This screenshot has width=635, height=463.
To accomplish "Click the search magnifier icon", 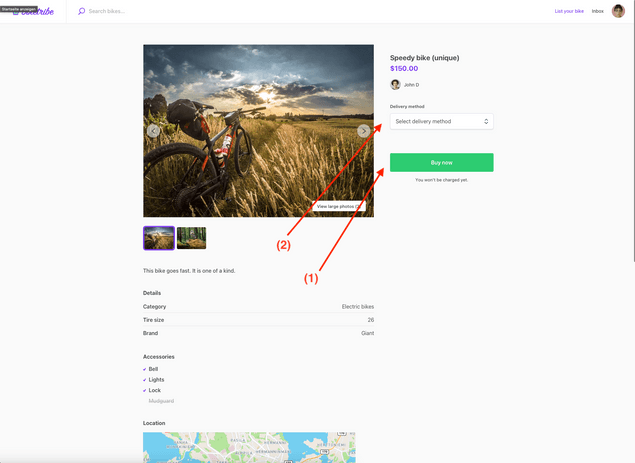I will 82,11.
